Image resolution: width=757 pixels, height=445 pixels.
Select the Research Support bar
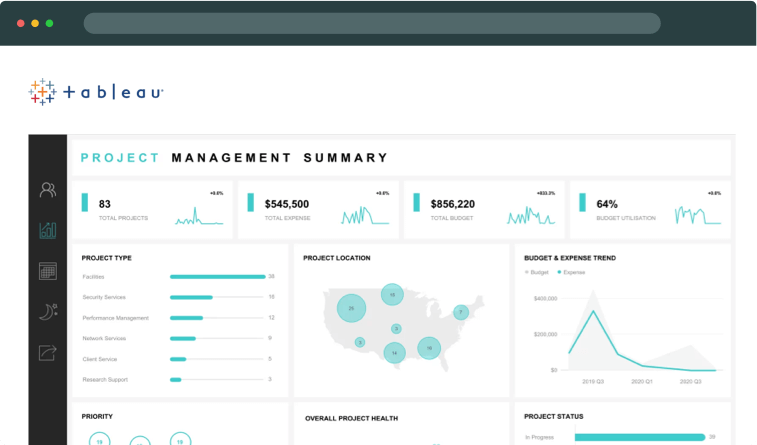pyautogui.click(x=175, y=380)
